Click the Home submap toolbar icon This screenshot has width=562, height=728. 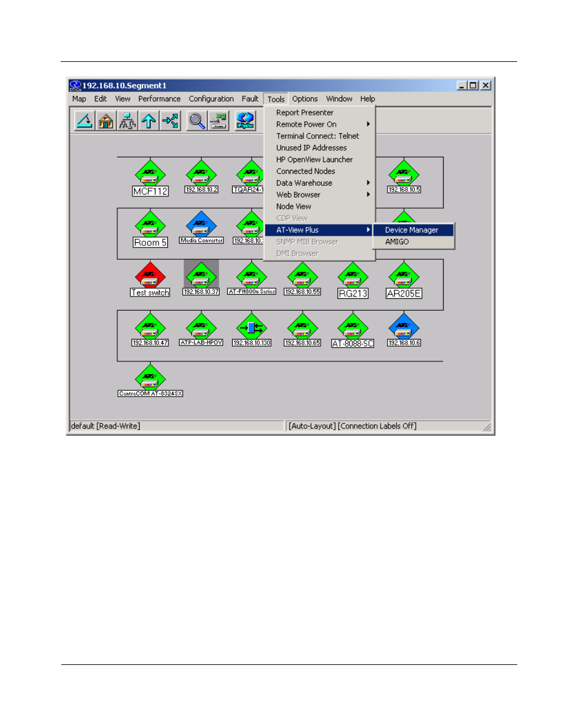coord(106,121)
